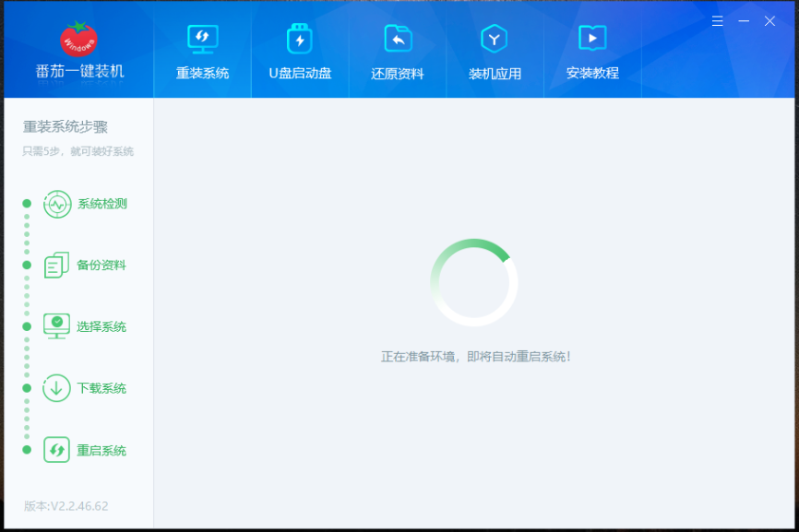799x532 pixels.
Task: Open the 还原资料 folder restore icon
Action: coord(398,38)
